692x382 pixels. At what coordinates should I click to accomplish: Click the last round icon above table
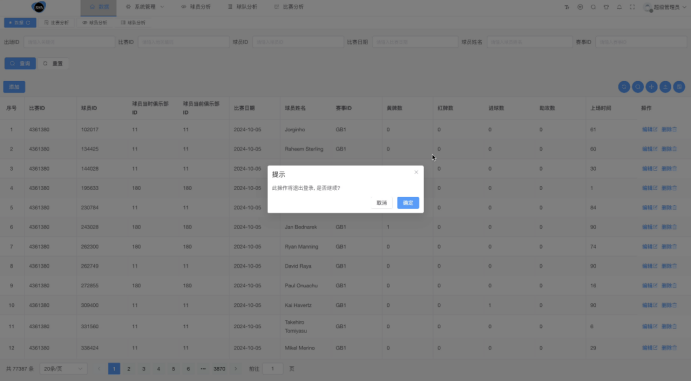point(679,87)
